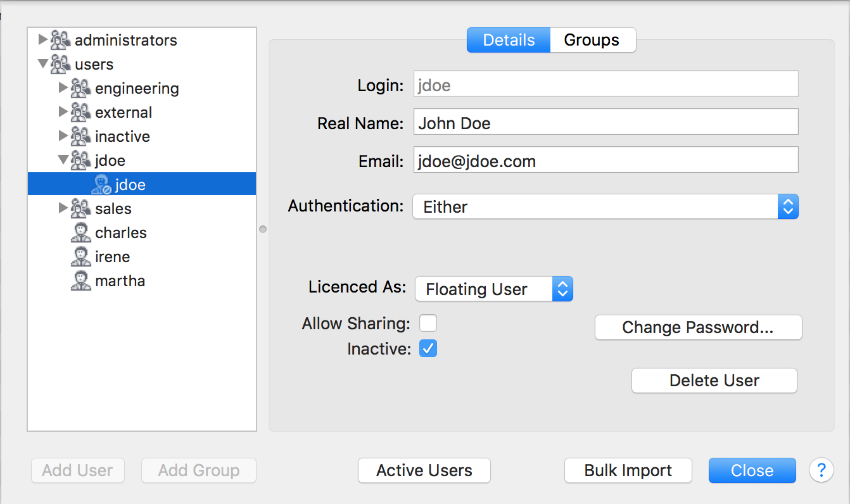Click the administrators group icon
850x504 pixels.
pyautogui.click(x=60, y=41)
